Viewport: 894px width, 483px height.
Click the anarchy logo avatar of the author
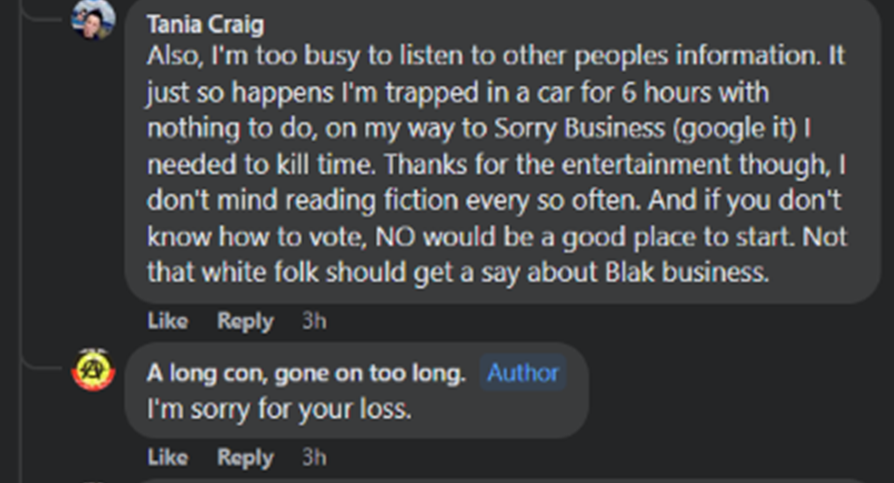(x=94, y=372)
